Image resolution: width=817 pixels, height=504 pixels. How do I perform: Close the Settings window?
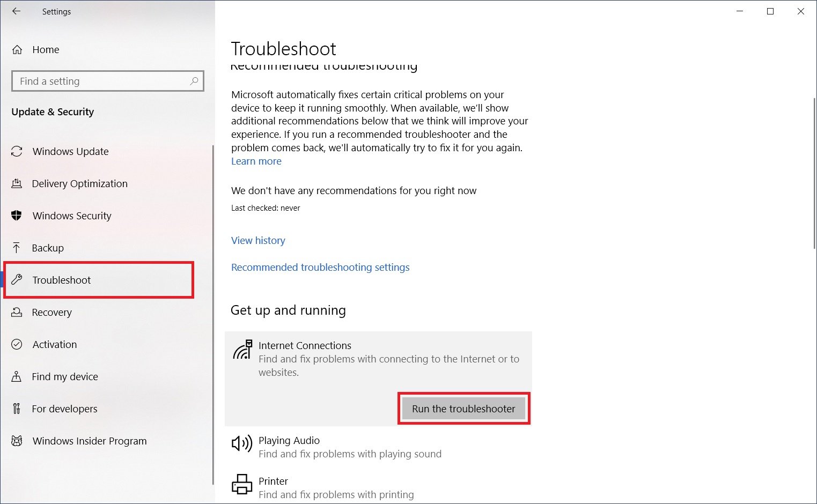[x=801, y=11]
